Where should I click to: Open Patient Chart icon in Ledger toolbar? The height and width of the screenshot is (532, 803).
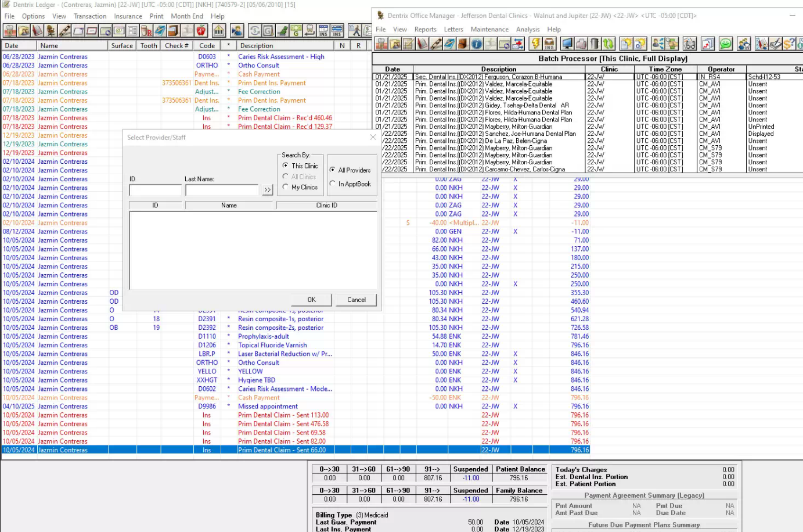(x=9, y=30)
